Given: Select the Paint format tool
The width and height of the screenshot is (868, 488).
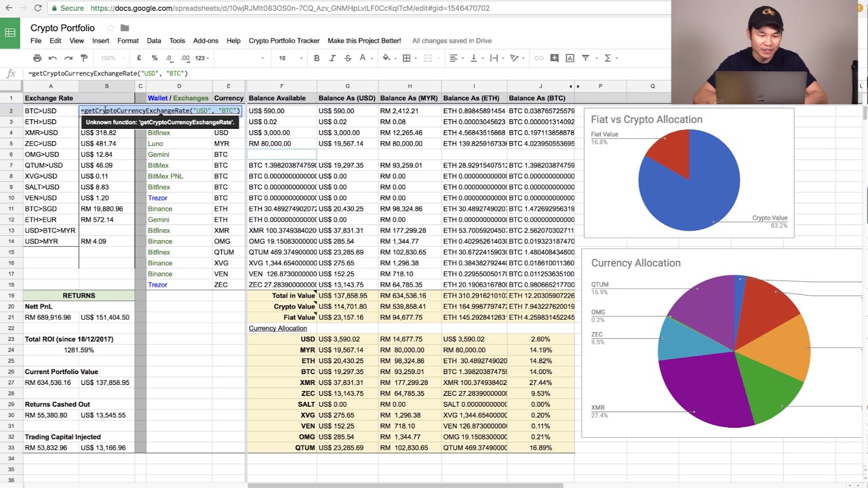Looking at the screenshot, I should (x=84, y=58).
